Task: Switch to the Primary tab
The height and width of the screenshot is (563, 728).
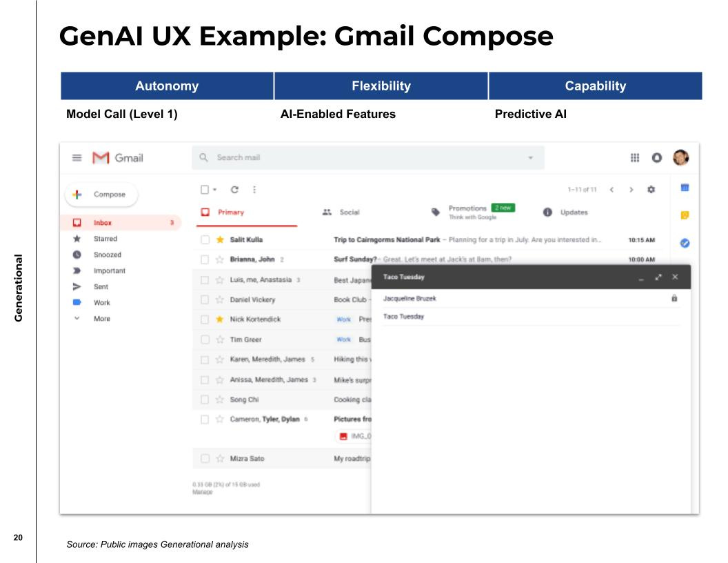Action: pos(246,213)
